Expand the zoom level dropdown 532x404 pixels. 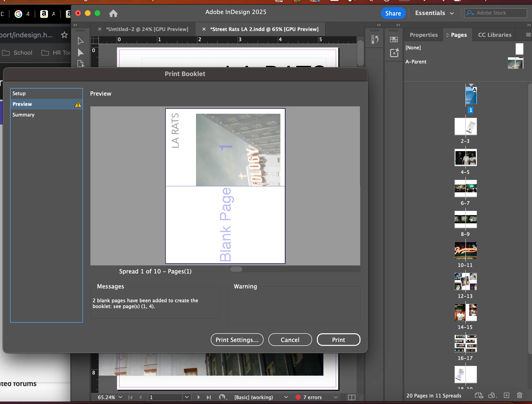click(120, 397)
